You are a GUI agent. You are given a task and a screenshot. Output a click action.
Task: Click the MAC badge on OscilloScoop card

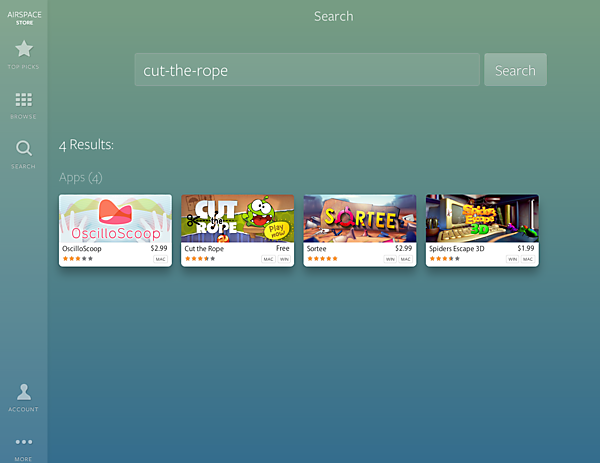pyautogui.click(x=161, y=259)
